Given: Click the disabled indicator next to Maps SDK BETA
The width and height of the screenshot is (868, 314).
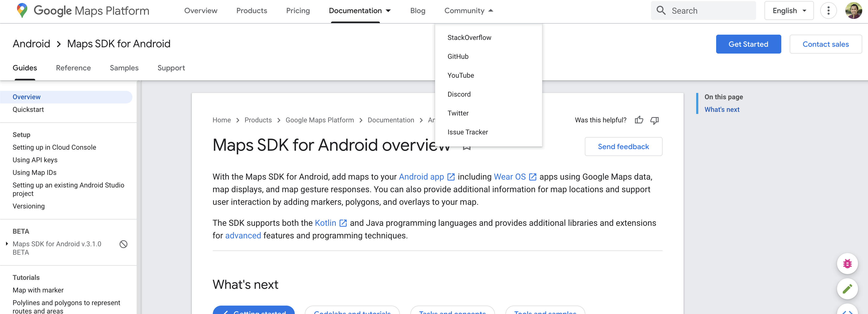Looking at the screenshot, I should click(123, 244).
